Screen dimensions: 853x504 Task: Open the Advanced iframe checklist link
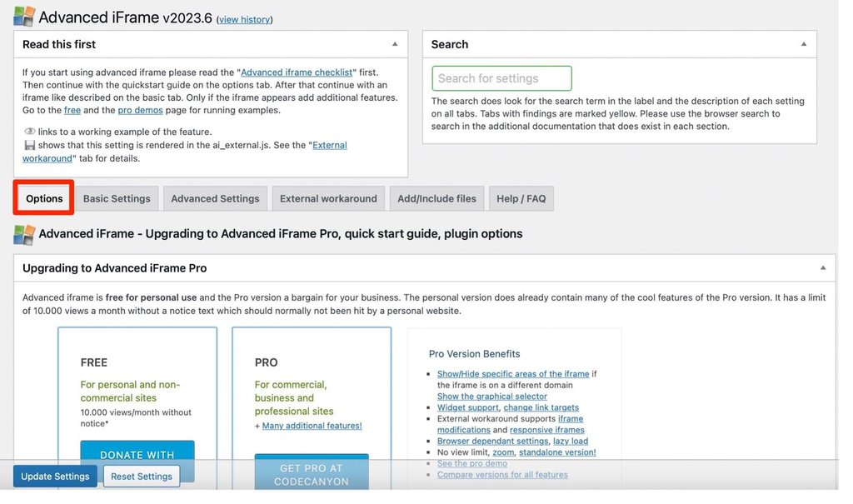(x=296, y=71)
